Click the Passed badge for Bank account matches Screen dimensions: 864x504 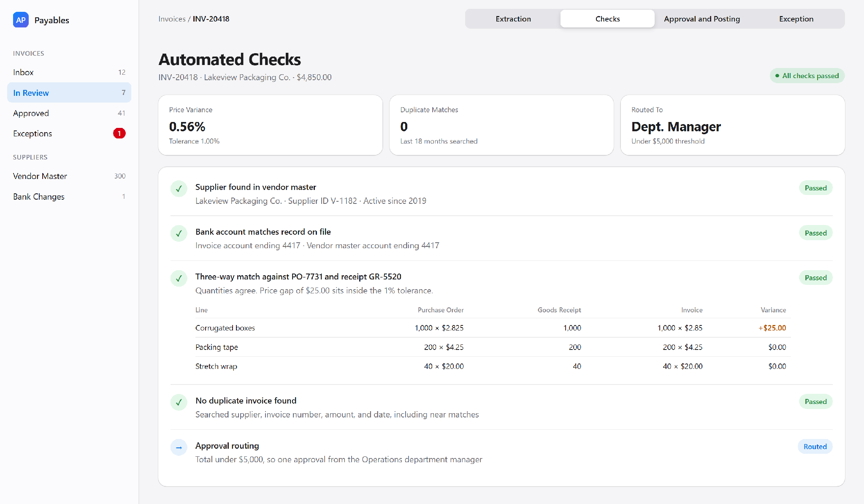[815, 233]
